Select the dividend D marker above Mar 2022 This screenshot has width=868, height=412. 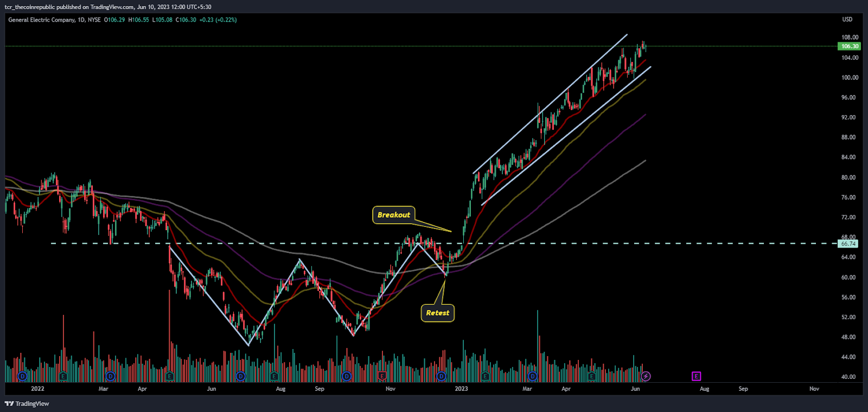point(111,376)
